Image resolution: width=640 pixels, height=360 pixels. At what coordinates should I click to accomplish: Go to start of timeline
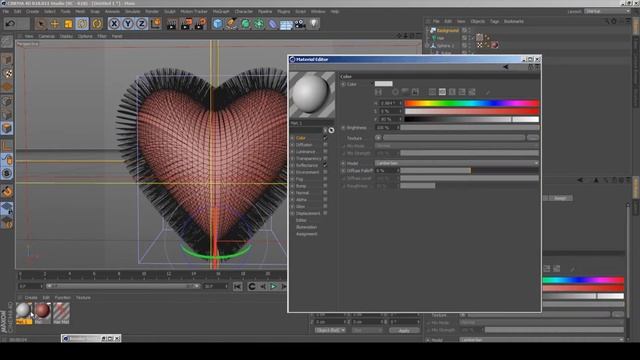coord(238,287)
